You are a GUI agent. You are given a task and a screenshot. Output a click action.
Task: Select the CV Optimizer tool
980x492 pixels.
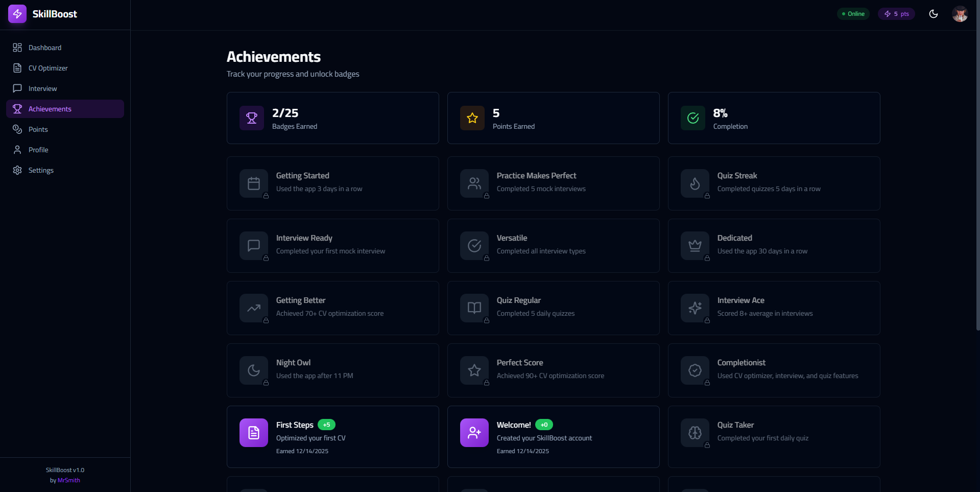[48, 67]
